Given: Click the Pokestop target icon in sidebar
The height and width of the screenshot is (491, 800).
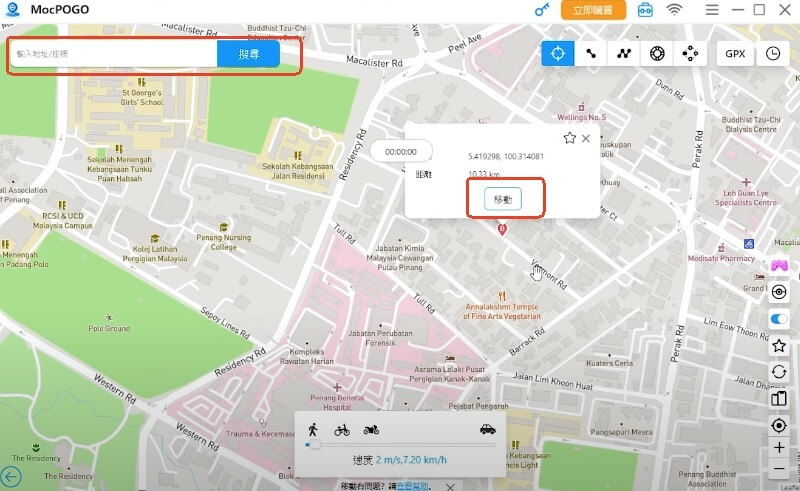Looking at the screenshot, I should point(779,292).
